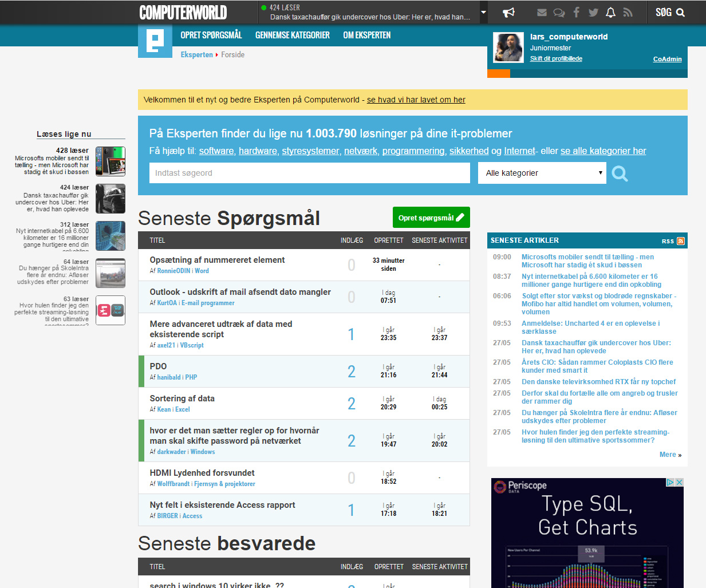Click the gray RSS icon in header
This screenshot has width=706, height=588.
(x=628, y=13)
